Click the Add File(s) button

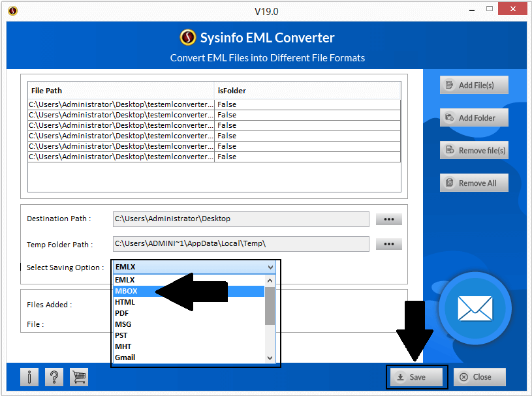click(474, 85)
